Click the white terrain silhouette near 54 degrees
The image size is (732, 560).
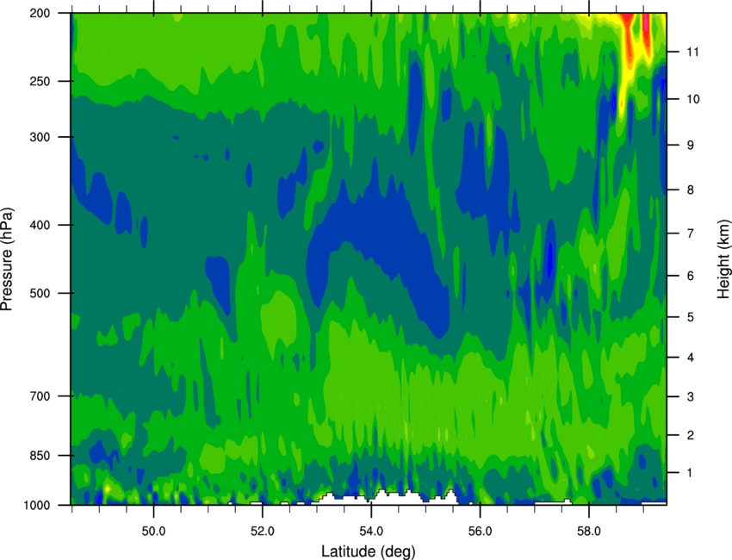(x=385, y=497)
